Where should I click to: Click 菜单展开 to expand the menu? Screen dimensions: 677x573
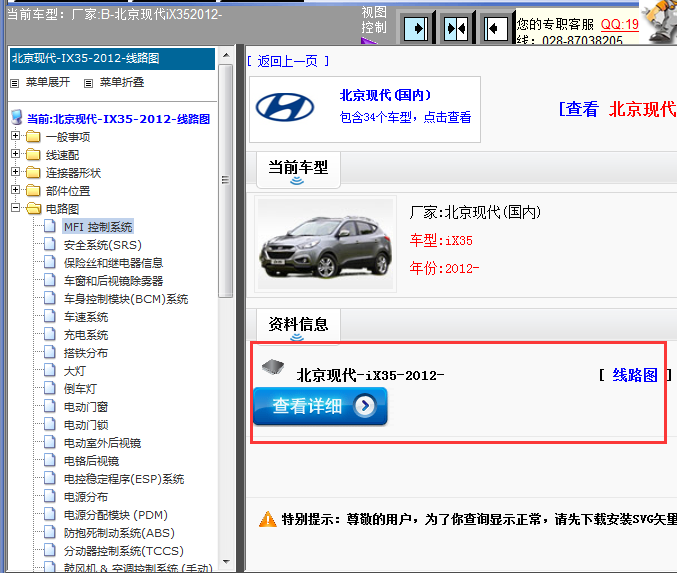47,82
